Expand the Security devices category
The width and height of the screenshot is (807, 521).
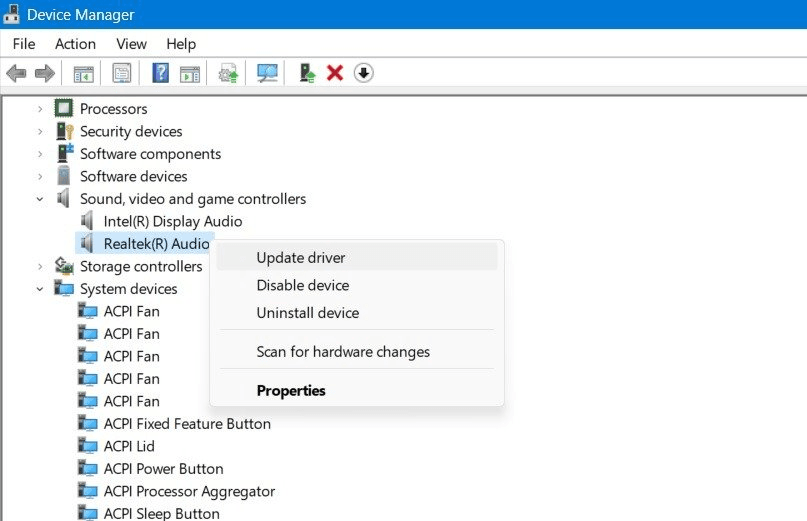point(40,131)
